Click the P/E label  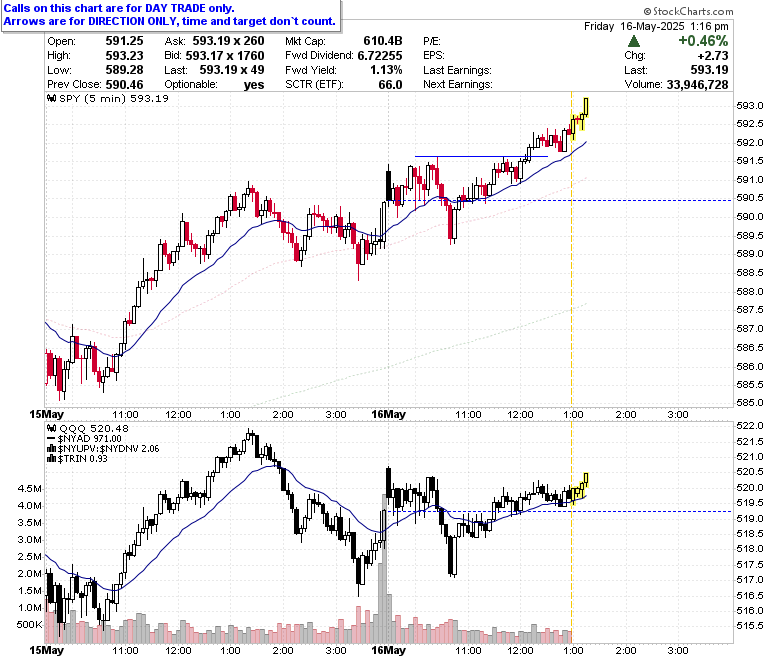click(x=432, y=41)
